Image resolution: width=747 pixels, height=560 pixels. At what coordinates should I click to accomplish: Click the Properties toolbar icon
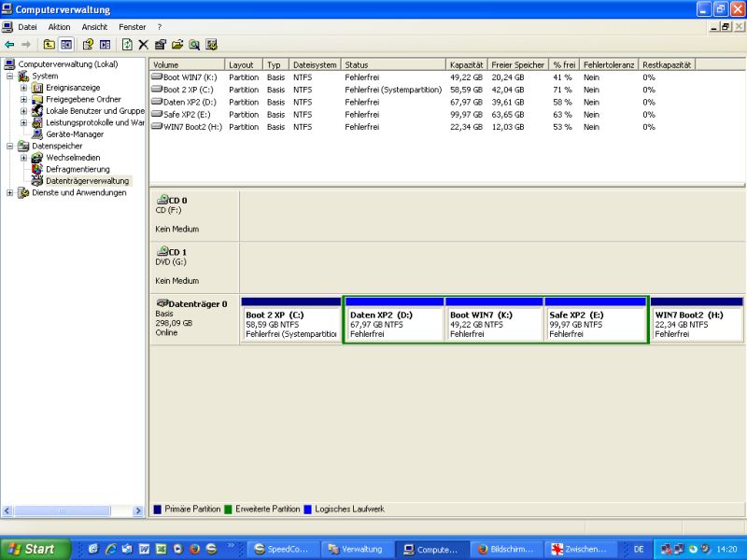coord(161,45)
